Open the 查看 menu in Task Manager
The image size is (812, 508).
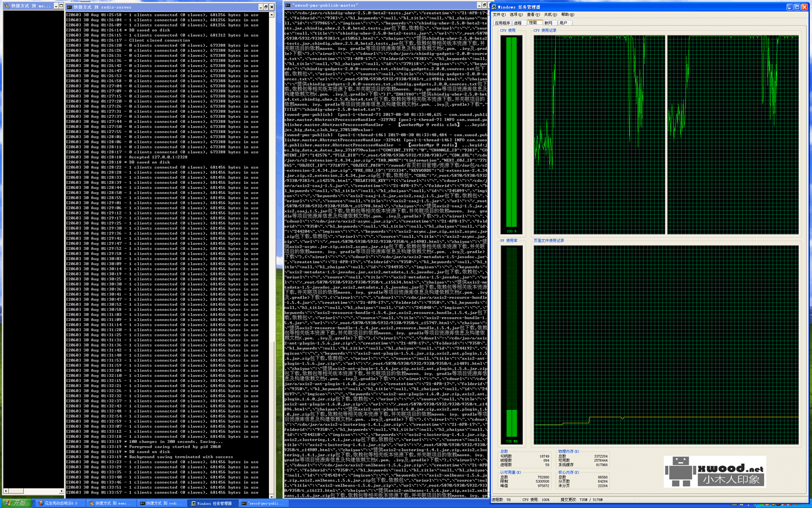pyautogui.click(x=533, y=15)
